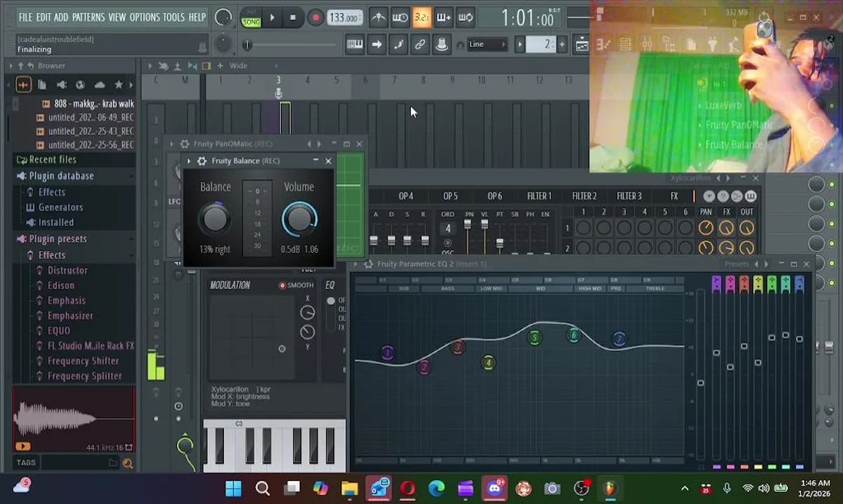The width and height of the screenshot is (843, 504).
Task: Select the browser speaker sounds icon
Action: (x=62, y=85)
